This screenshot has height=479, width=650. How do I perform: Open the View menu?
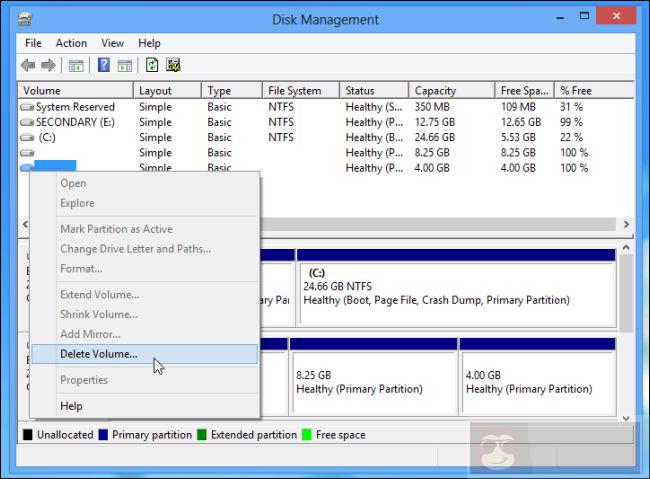112,43
